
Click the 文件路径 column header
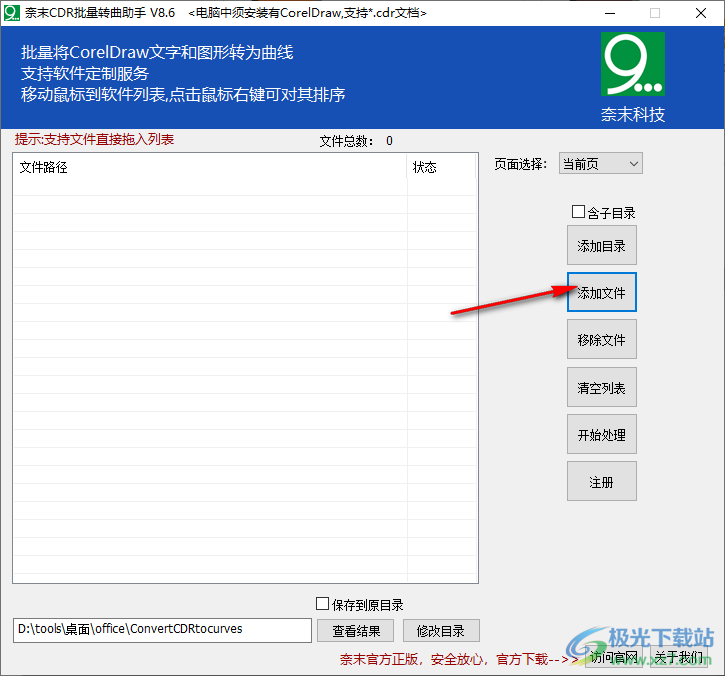pyautogui.click(x=210, y=167)
